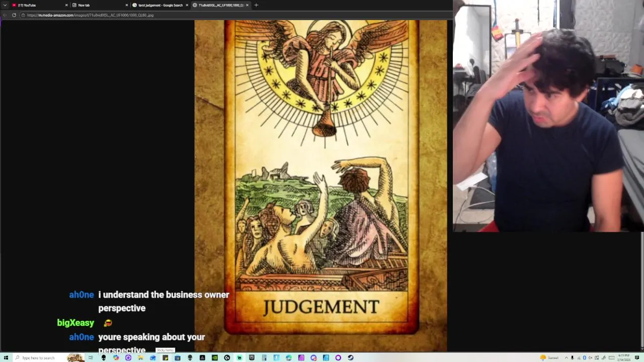The image size is (644, 362).
Task: Open the touch keyboard tray icon
Action: pos(612,357)
